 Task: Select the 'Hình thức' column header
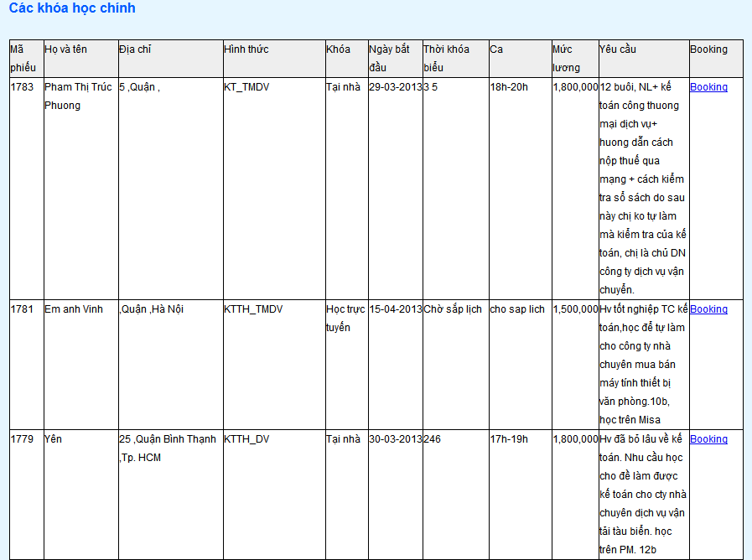pyautogui.click(x=246, y=49)
